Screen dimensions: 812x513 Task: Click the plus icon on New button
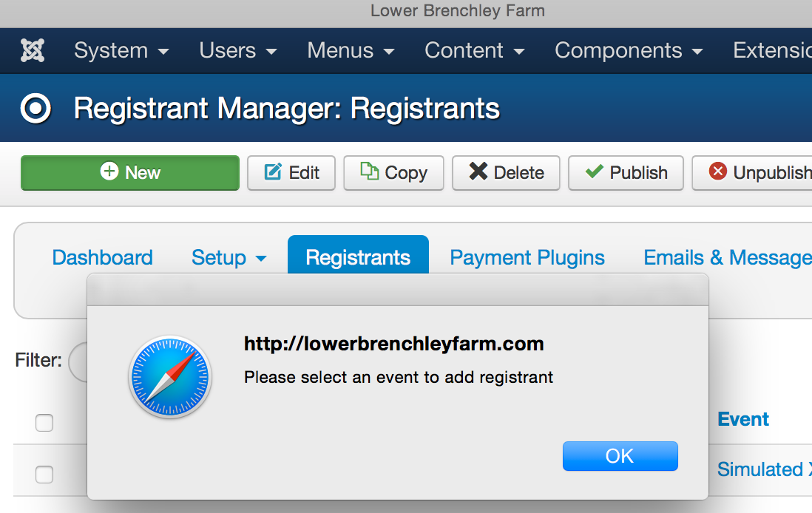coord(109,171)
